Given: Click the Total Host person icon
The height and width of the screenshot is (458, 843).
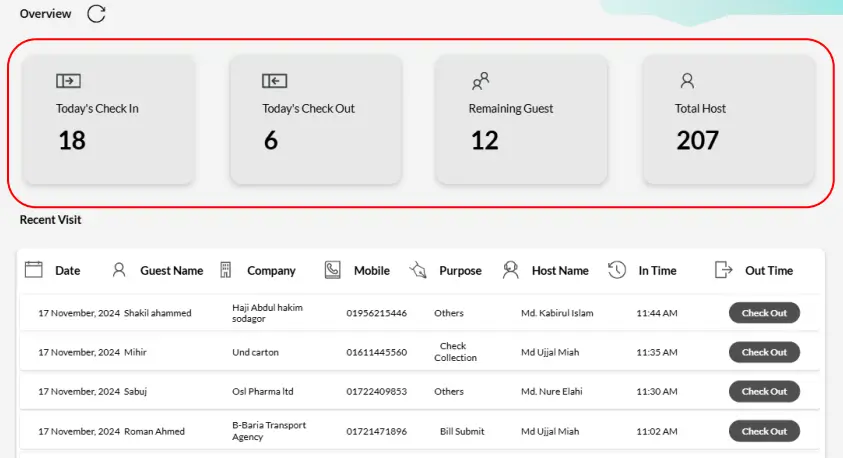Looking at the screenshot, I should tap(686, 81).
